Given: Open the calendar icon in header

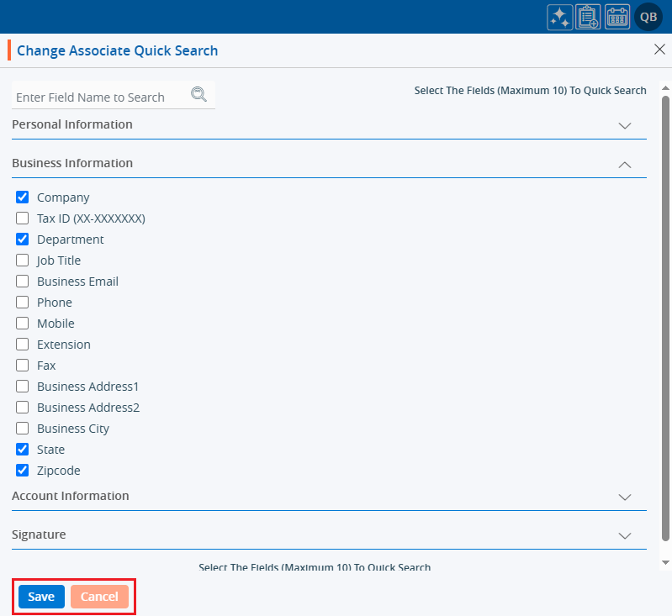Looking at the screenshot, I should tap(617, 17).
